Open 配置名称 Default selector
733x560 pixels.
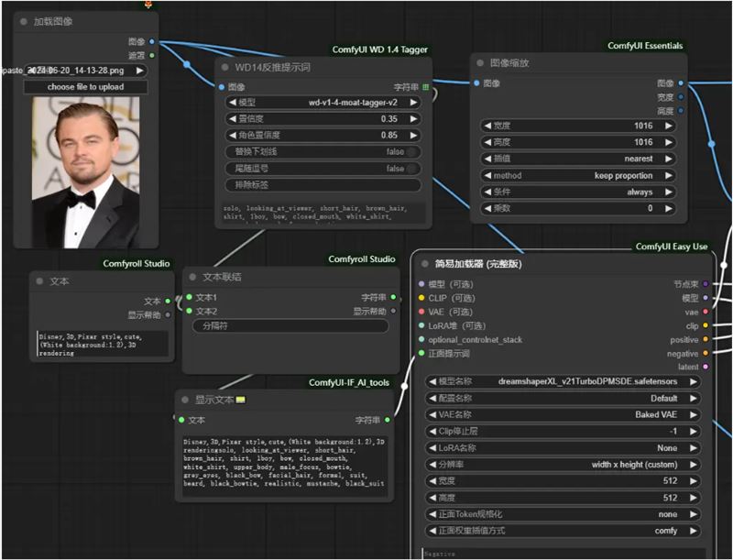coord(563,399)
